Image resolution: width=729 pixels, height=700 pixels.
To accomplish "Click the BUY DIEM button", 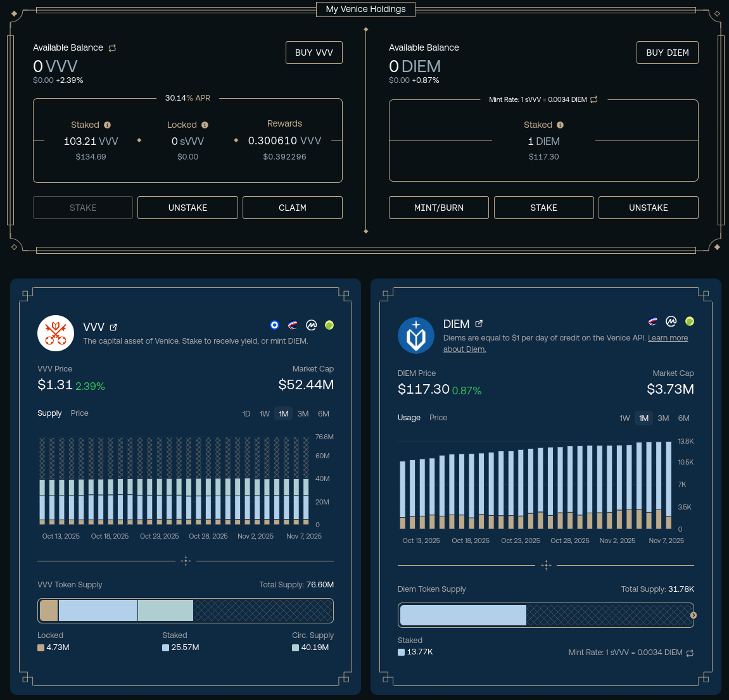I will coord(667,53).
